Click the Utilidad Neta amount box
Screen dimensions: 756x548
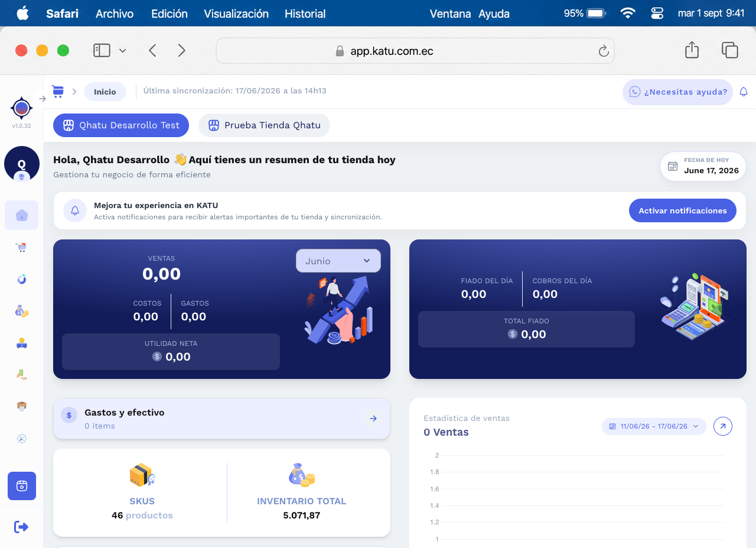(171, 352)
